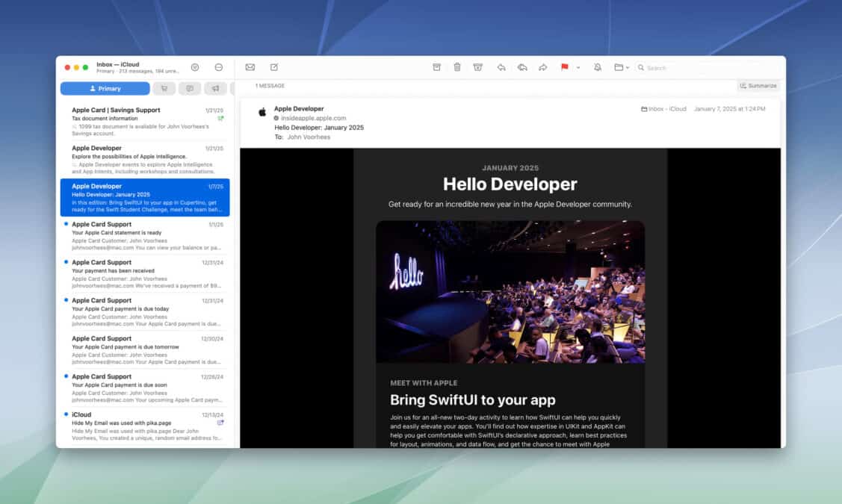The width and height of the screenshot is (842, 504).
Task: Mute the conversation with bell icon
Action: (598, 67)
